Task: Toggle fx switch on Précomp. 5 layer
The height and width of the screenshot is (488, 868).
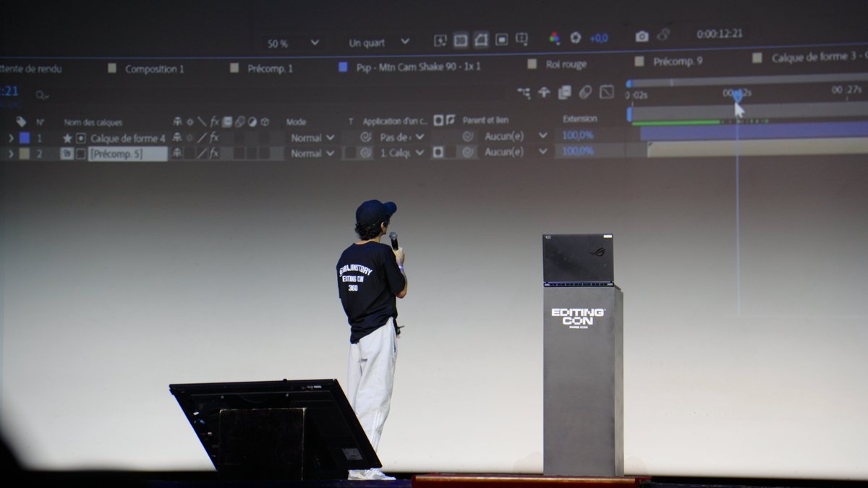Action: click(214, 153)
